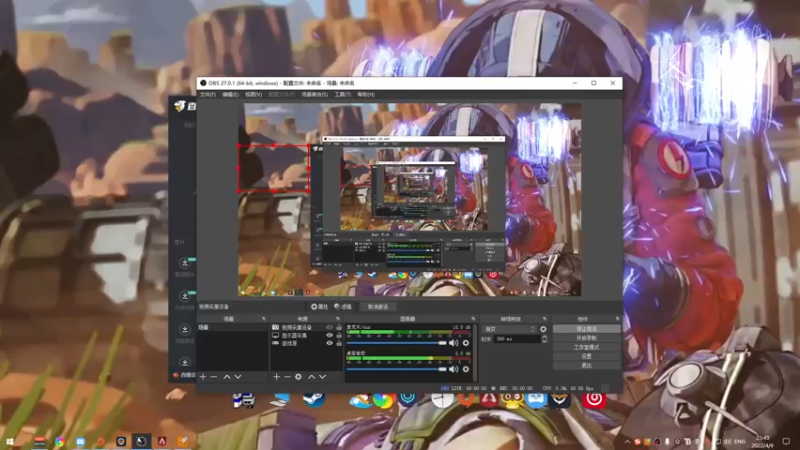Open the Steam desktop shortcut

pos(313,399)
